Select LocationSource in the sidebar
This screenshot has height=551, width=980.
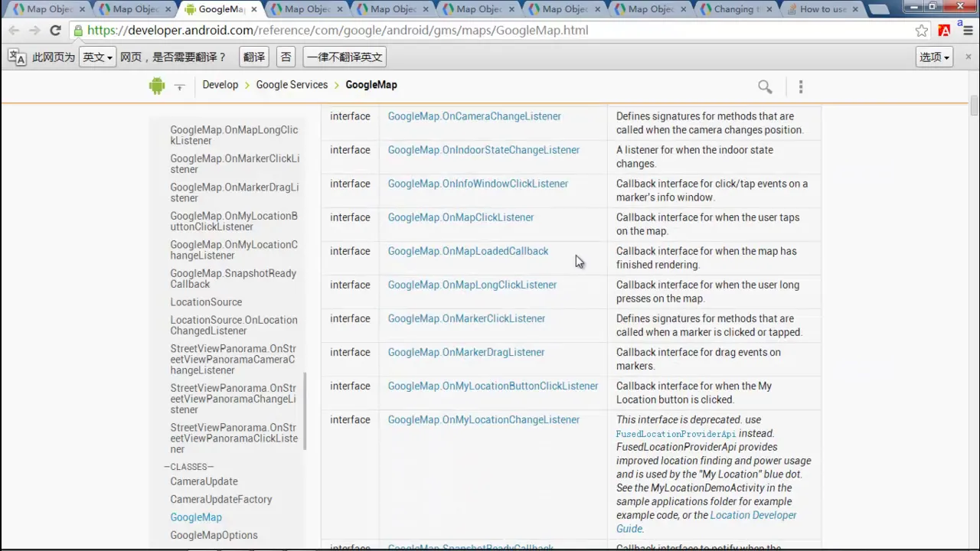[206, 302]
